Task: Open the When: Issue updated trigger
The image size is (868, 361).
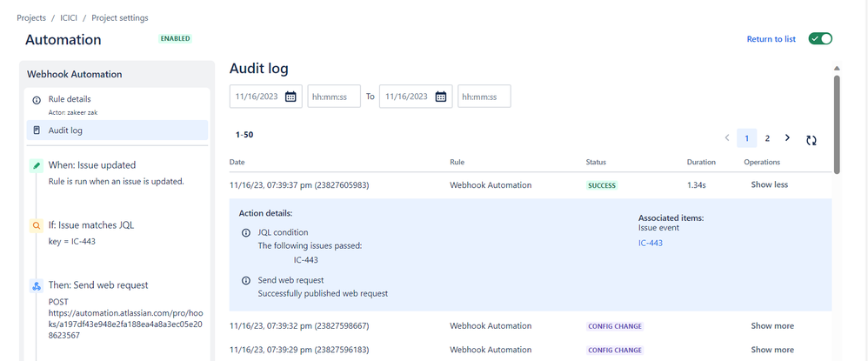Action: click(92, 165)
